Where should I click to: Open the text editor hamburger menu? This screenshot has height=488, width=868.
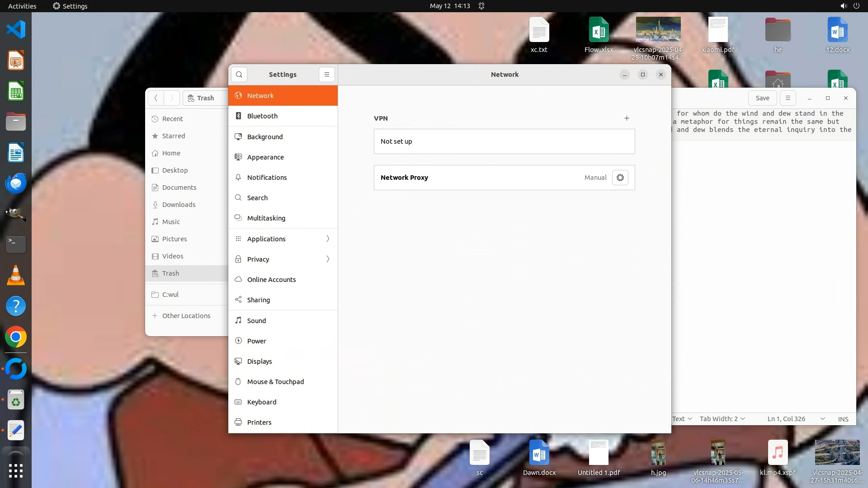pos(788,98)
